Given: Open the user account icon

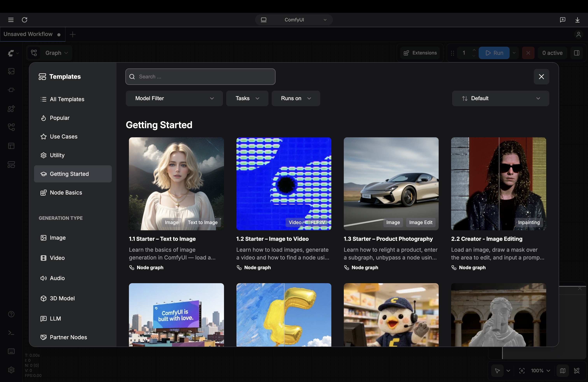Looking at the screenshot, I should 578,34.
